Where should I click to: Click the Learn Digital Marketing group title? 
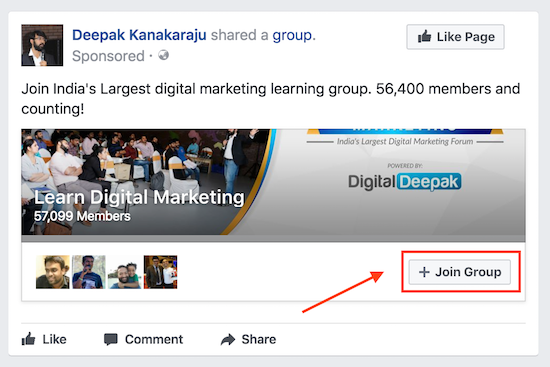pos(139,198)
